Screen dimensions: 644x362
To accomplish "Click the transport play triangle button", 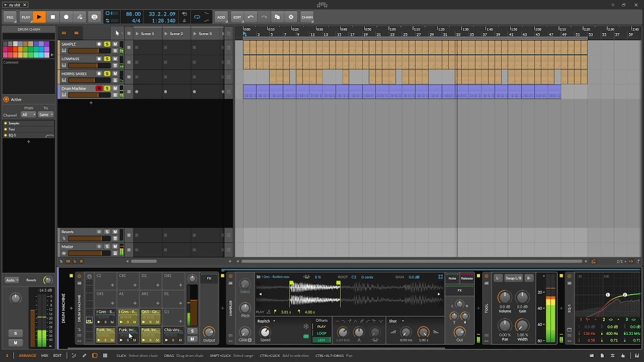I will (39, 17).
